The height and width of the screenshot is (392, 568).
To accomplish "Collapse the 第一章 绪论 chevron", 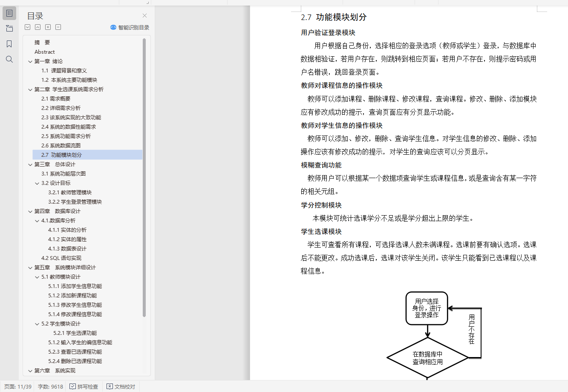I will tap(30, 61).
